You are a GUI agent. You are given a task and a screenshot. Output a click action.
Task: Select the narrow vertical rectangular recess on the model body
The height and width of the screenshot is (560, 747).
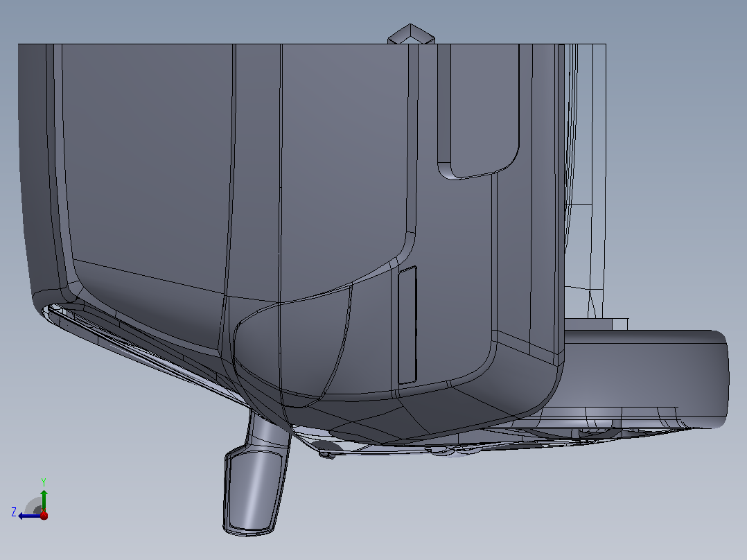tap(407, 325)
